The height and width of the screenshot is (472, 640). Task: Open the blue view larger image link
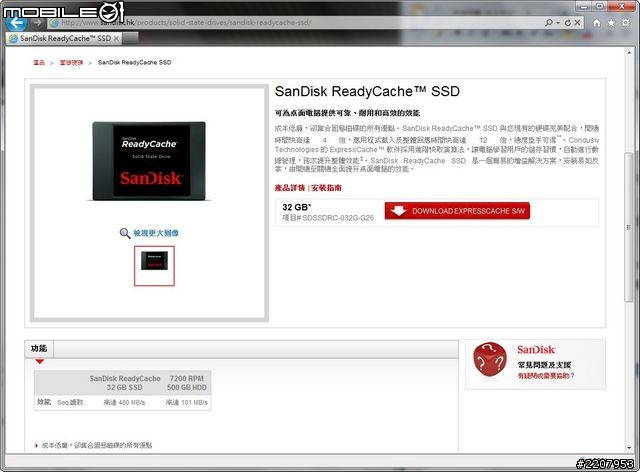[156, 233]
